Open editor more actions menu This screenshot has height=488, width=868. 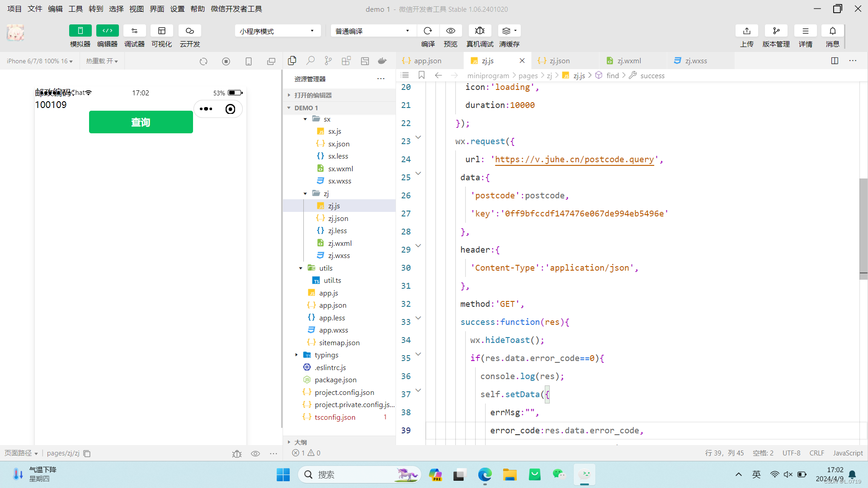(853, 61)
